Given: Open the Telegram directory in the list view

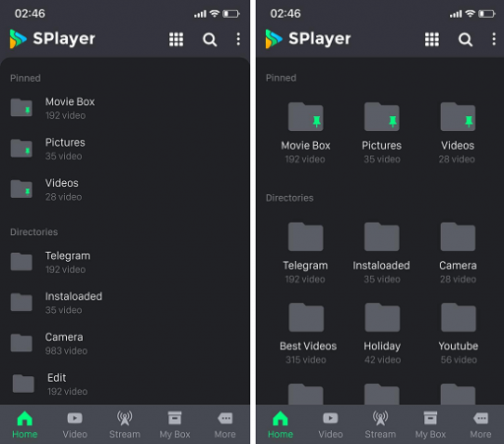Looking at the screenshot, I should click(x=125, y=262).
